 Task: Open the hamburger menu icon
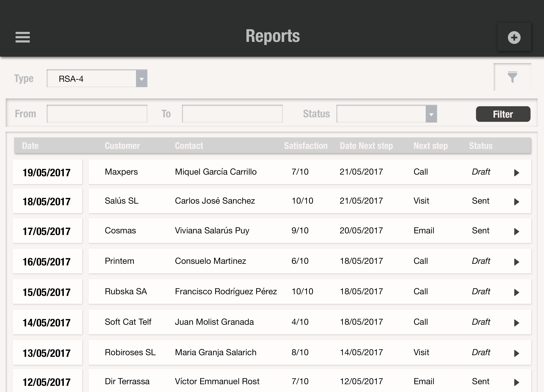(x=23, y=37)
